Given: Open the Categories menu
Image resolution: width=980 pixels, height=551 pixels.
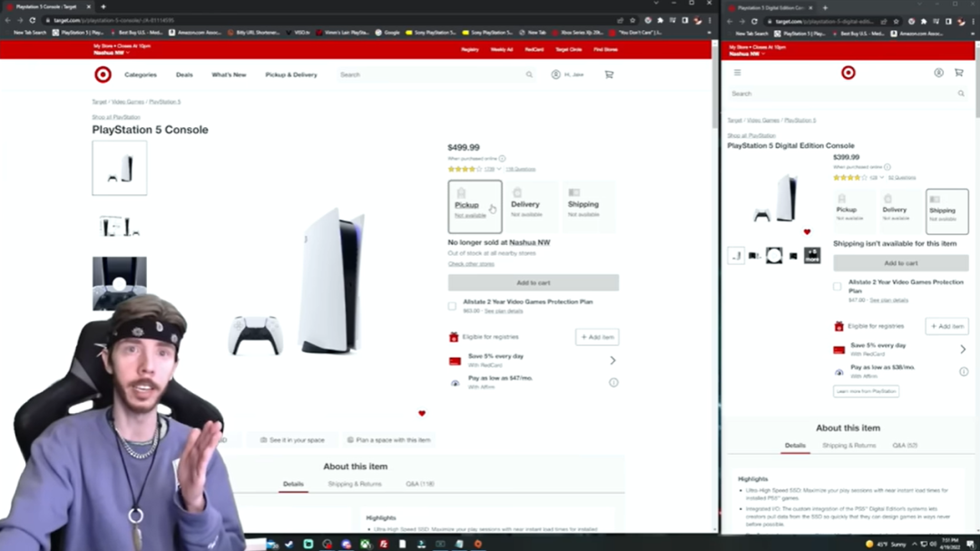Looking at the screenshot, I should click(x=141, y=74).
